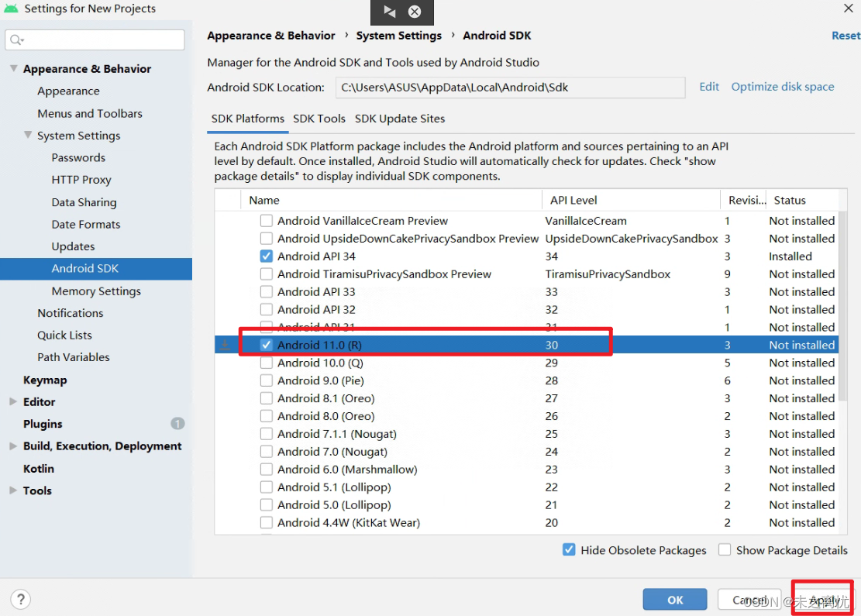Check Android 10.0 (Q) checkbox
Screen dimensions: 861x616
267,363
